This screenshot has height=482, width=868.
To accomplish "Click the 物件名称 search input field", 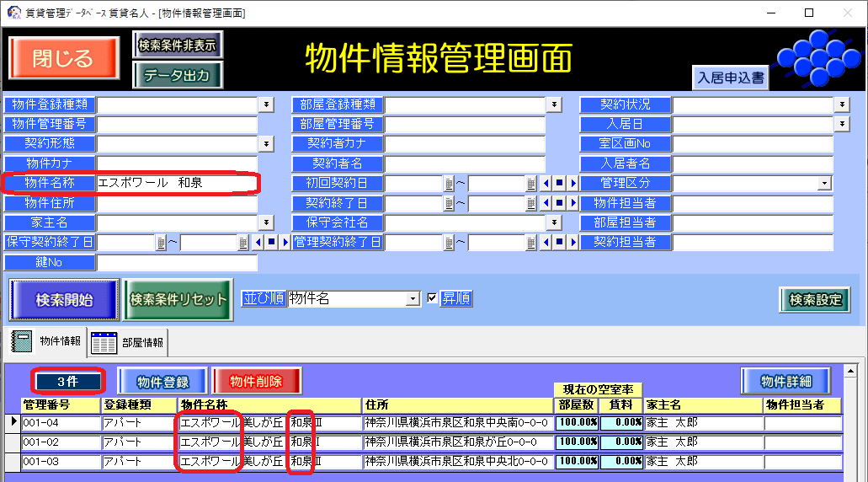I will click(x=177, y=183).
